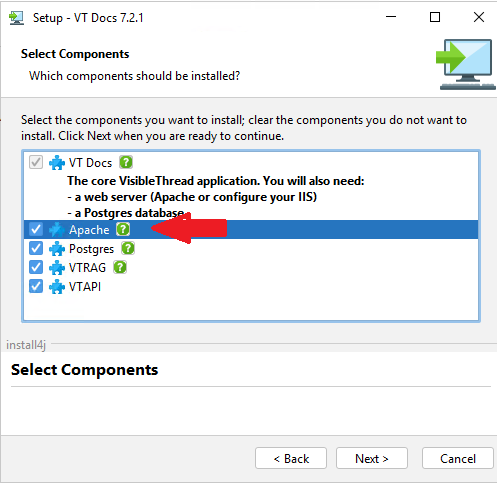Click the help icon beside Postgres
The height and width of the screenshot is (484, 497).
coord(128,248)
